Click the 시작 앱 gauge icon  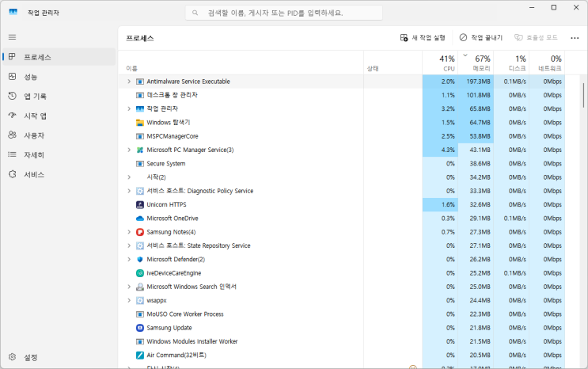tap(12, 116)
